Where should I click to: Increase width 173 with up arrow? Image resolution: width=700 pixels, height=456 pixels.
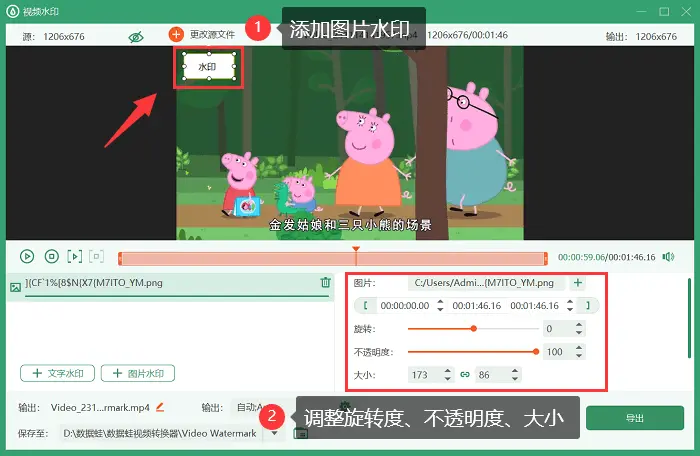pyautogui.click(x=448, y=371)
